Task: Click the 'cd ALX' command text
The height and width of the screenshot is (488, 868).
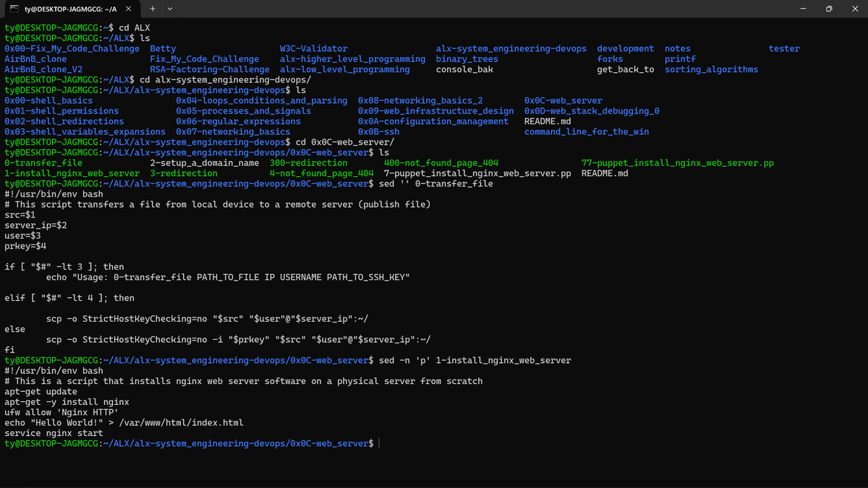Action: (x=135, y=27)
